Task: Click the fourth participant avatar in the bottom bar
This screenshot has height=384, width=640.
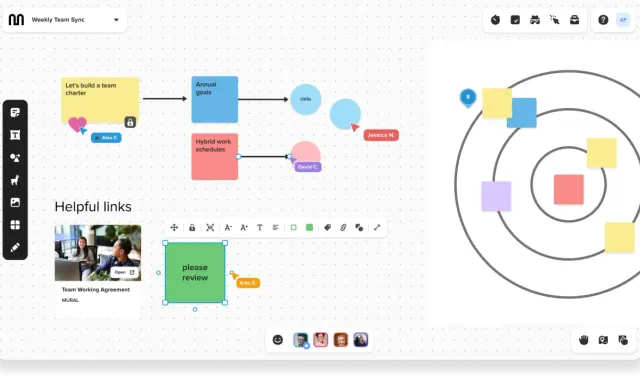Action: [361, 340]
